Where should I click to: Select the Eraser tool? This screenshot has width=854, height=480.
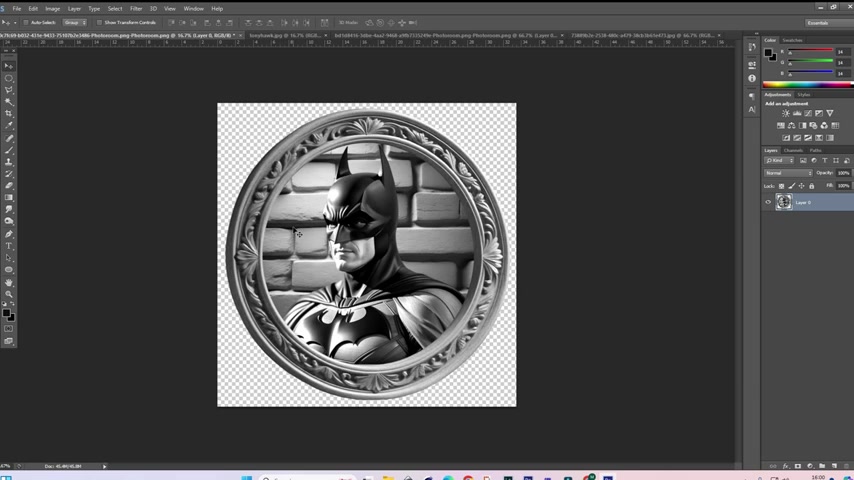click(x=9, y=186)
